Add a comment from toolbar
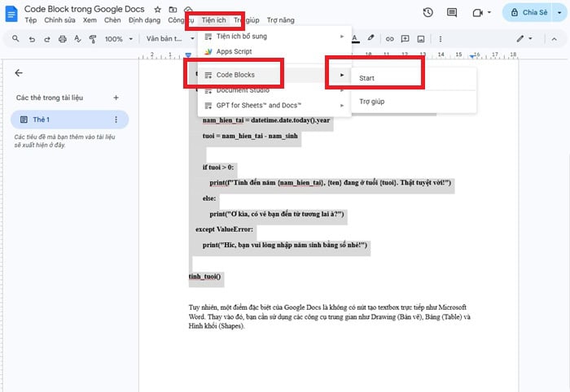The width and height of the screenshot is (570, 392). click(x=405, y=39)
